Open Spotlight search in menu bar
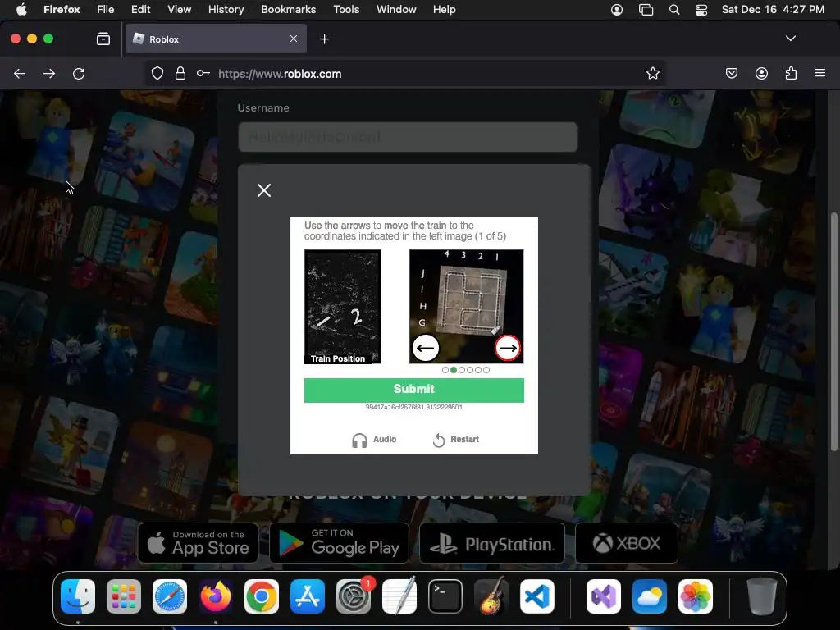 click(674, 10)
